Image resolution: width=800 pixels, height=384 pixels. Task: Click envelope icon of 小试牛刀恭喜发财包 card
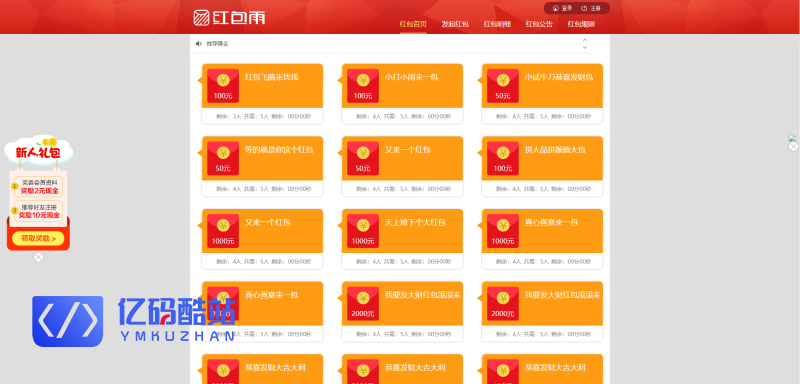tap(503, 86)
